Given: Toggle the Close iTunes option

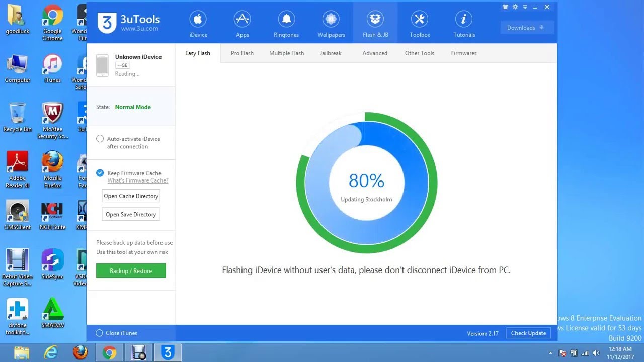Looking at the screenshot, I should [x=99, y=333].
